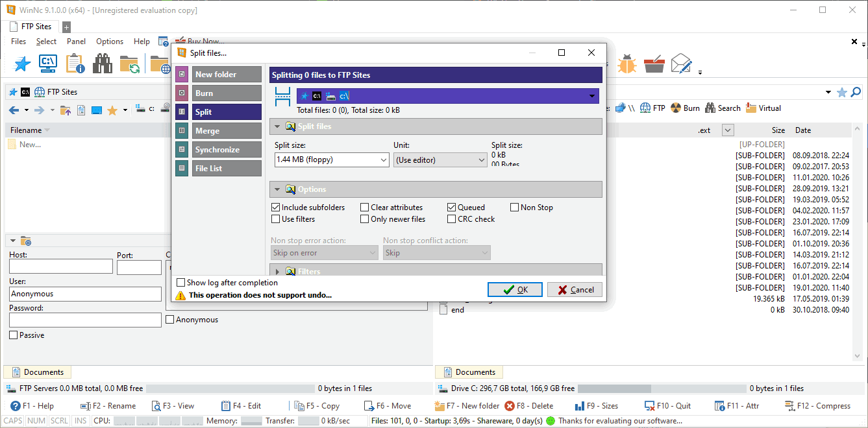
Task: Open Virtual folder in right panel toolbar
Action: tap(763, 108)
